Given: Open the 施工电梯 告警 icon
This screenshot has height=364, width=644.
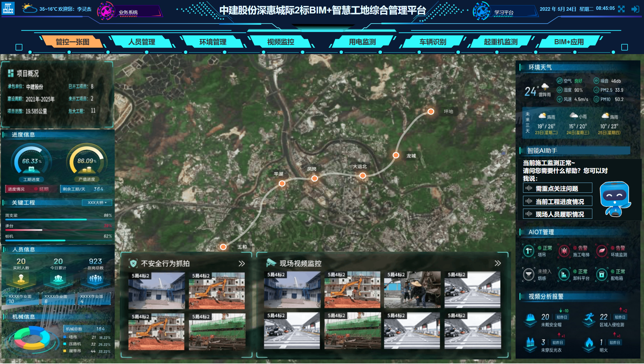Looking at the screenshot, I should [x=564, y=251].
